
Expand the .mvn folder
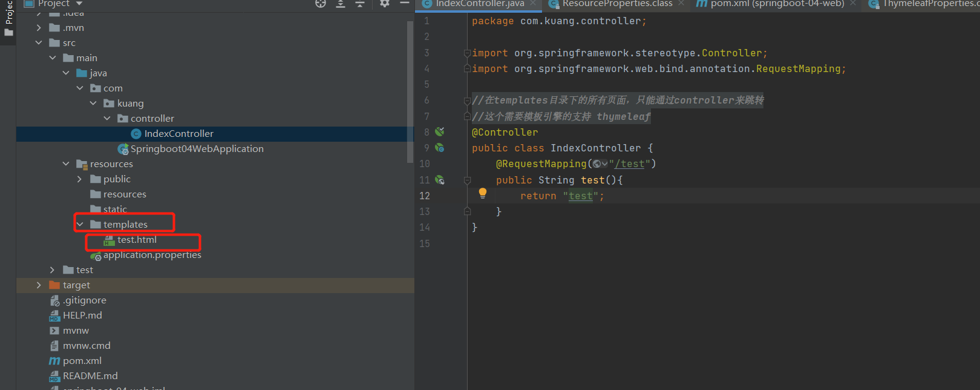pyautogui.click(x=39, y=28)
